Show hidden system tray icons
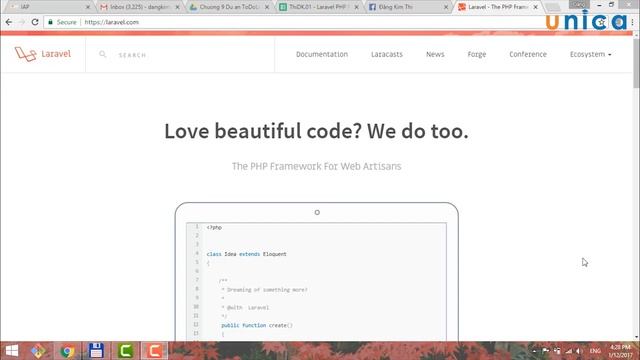This screenshot has height=360, width=640. (x=534, y=351)
